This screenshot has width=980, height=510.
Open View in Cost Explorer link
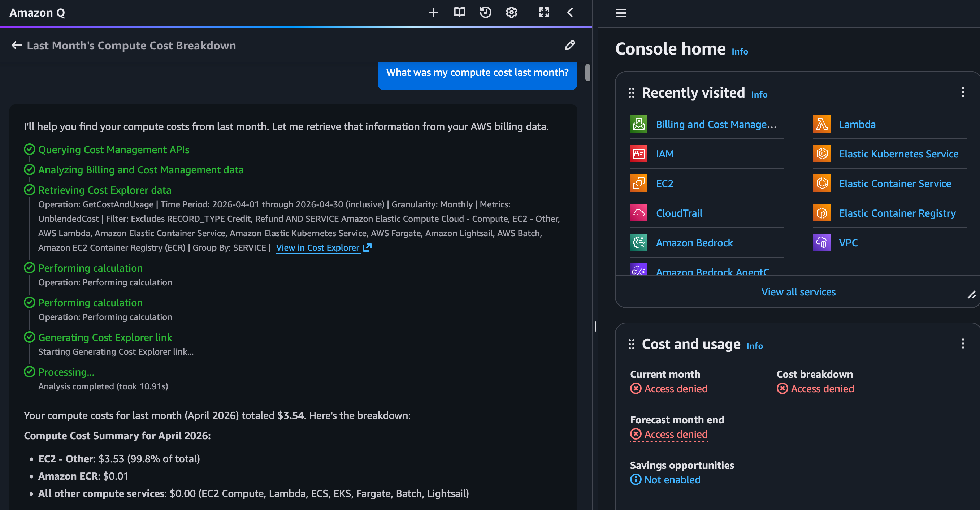pos(324,248)
